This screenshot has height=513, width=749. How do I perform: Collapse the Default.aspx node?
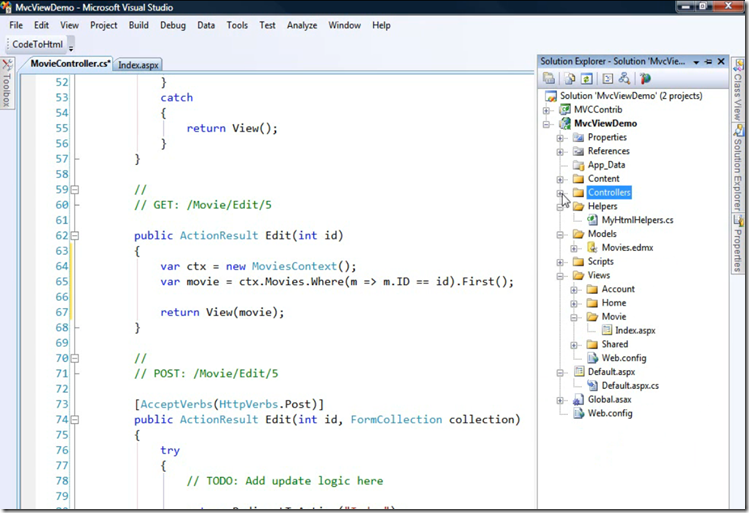point(560,373)
